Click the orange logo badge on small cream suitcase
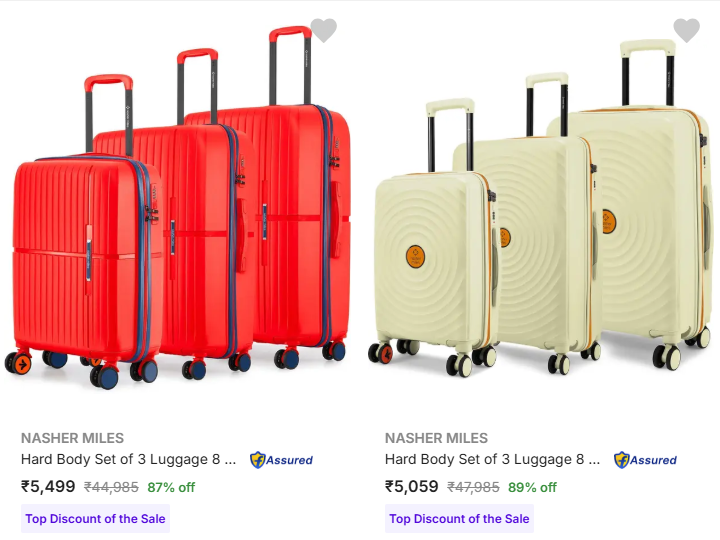 [416, 256]
